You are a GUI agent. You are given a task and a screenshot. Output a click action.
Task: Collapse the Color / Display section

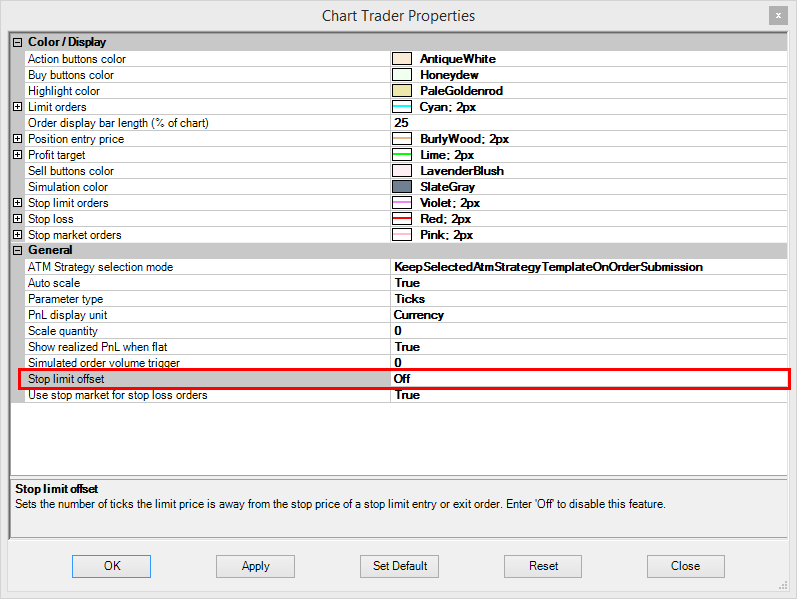point(17,43)
